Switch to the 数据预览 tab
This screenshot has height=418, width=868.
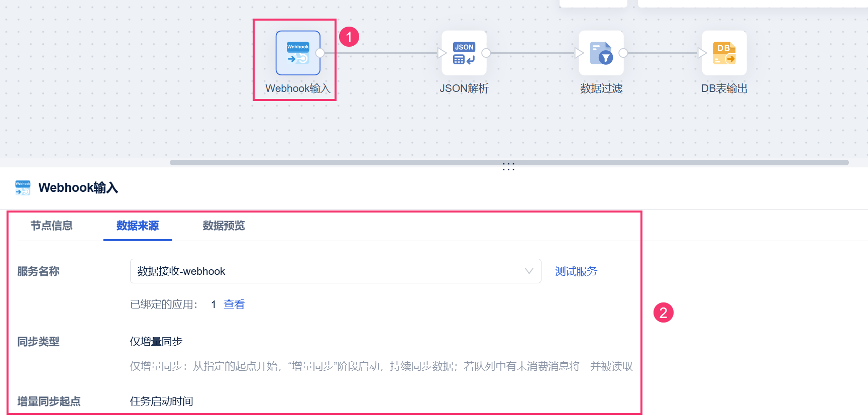(x=224, y=226)
